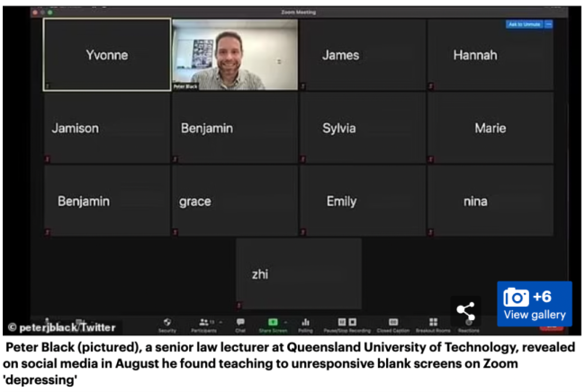This screenshot has height=392, width=585.
Task: Select the Benjamin tile next to Jamison
Action: pos(235,128)
